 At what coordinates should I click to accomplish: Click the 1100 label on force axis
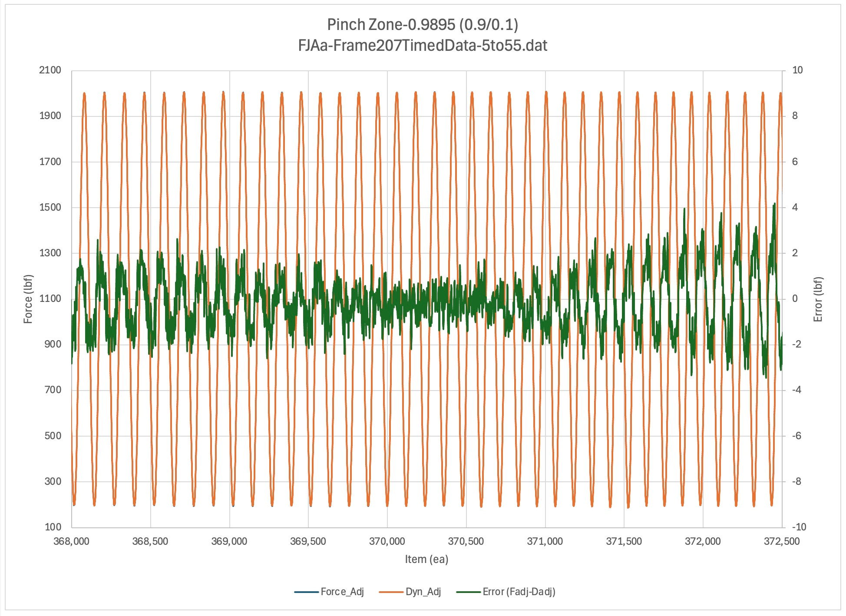(50, 299)
